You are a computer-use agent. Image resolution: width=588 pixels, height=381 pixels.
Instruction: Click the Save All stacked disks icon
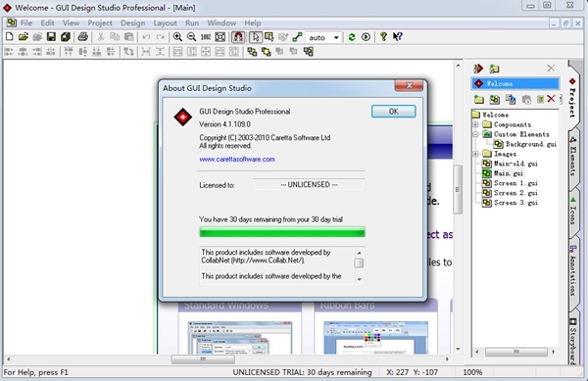(x=66, y=36)
